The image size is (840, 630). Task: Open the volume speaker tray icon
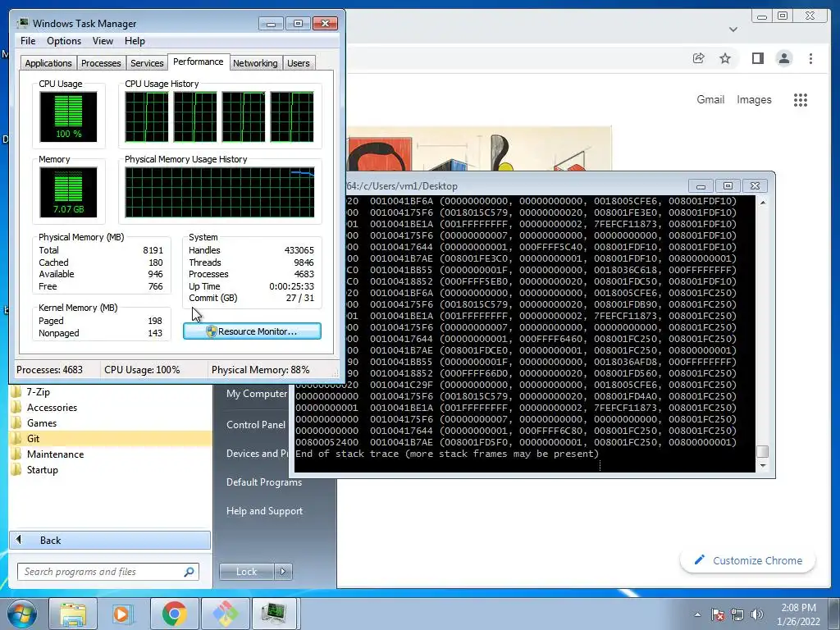pyautogui.click(x=757, y=614)
